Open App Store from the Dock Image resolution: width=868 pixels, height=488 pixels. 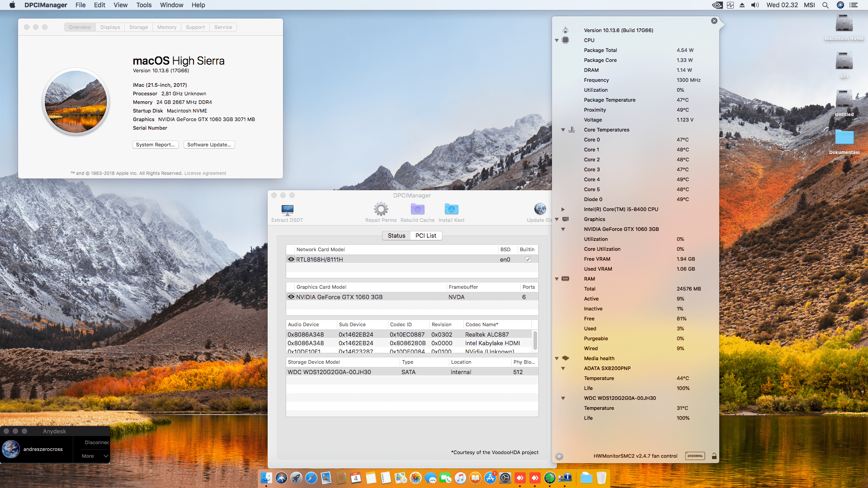pos(490,478)
